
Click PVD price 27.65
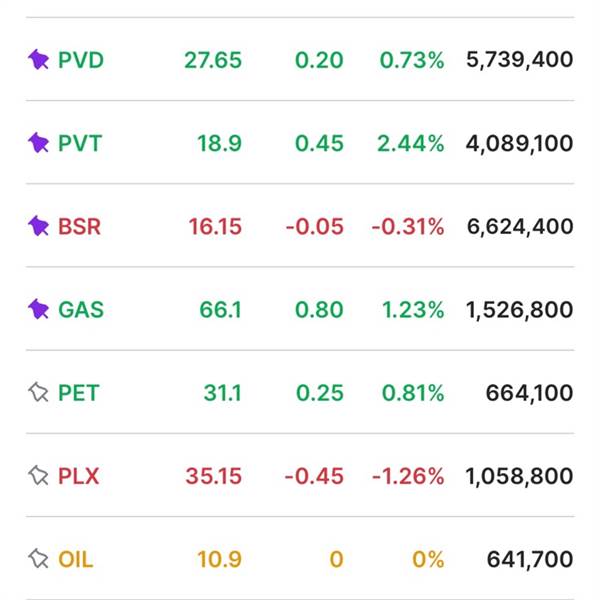pos(213,60)
